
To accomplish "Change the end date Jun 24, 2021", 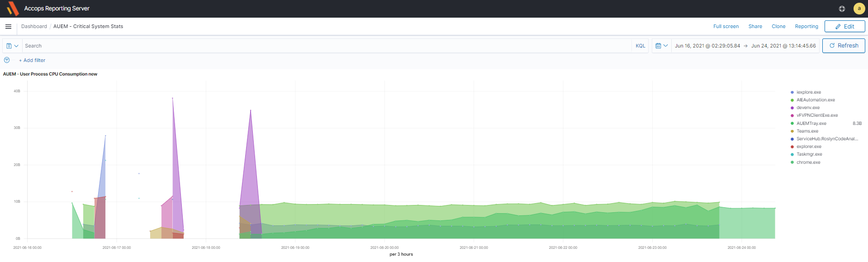I will click(x=783, y=46).
